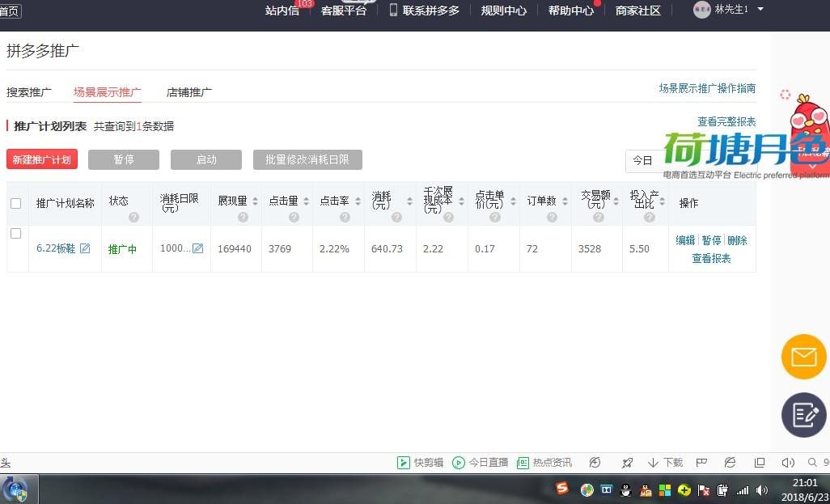Open 商家社区 in top navigation
The height and width of the screenshot is (504, 830).
pyautogui.click(x=637, y=10)
